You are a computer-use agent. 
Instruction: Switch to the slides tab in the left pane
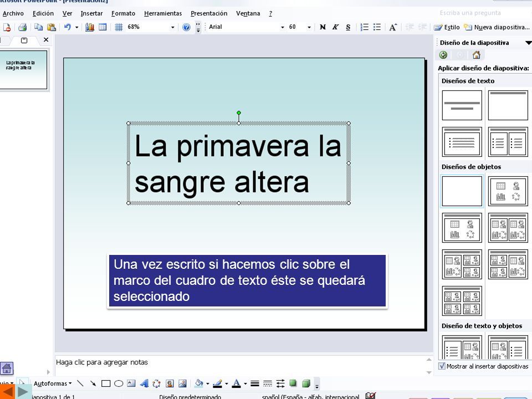(24, 40)
